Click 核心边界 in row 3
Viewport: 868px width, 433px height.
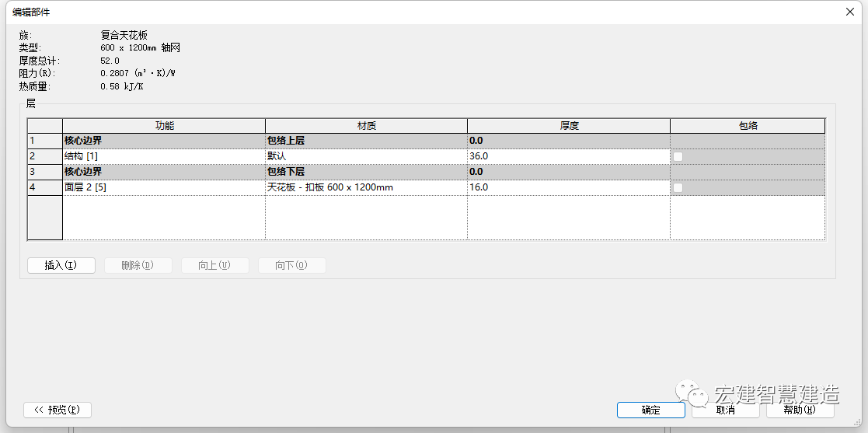pyautogui.click(x=164, y=173)
